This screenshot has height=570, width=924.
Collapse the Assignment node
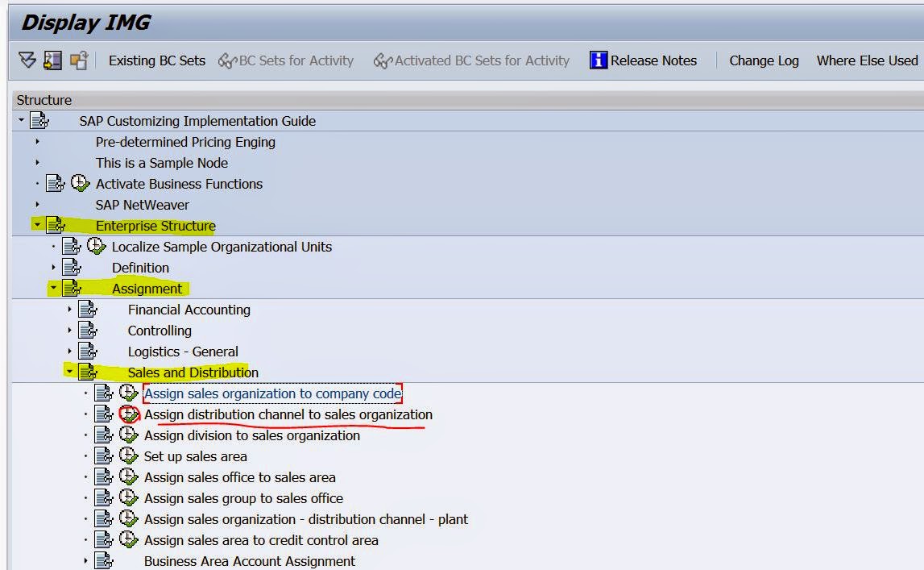[x=53, y=289]
